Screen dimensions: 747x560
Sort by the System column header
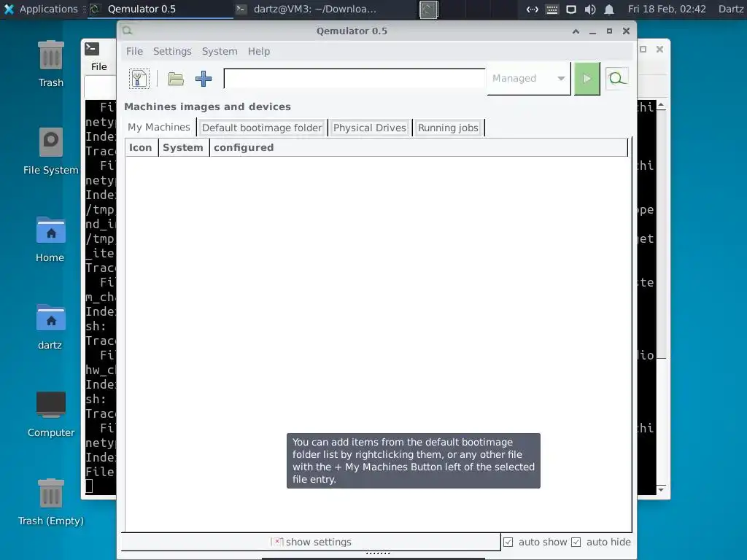(183, 147)
